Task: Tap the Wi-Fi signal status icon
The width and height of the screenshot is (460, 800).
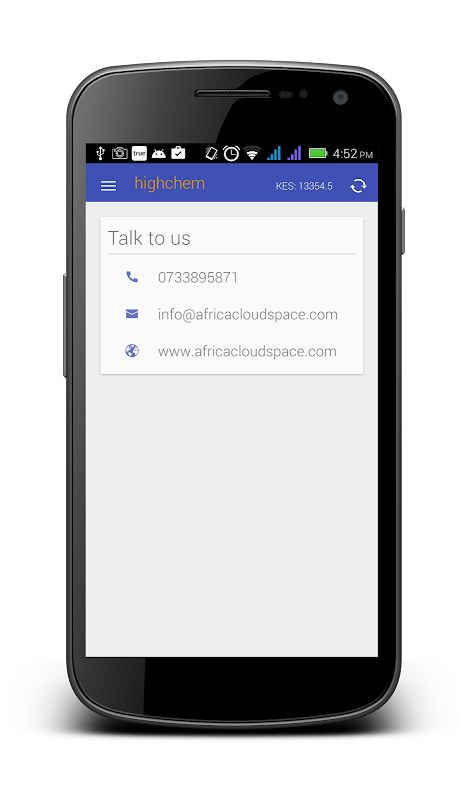Action: coord(252,153)
